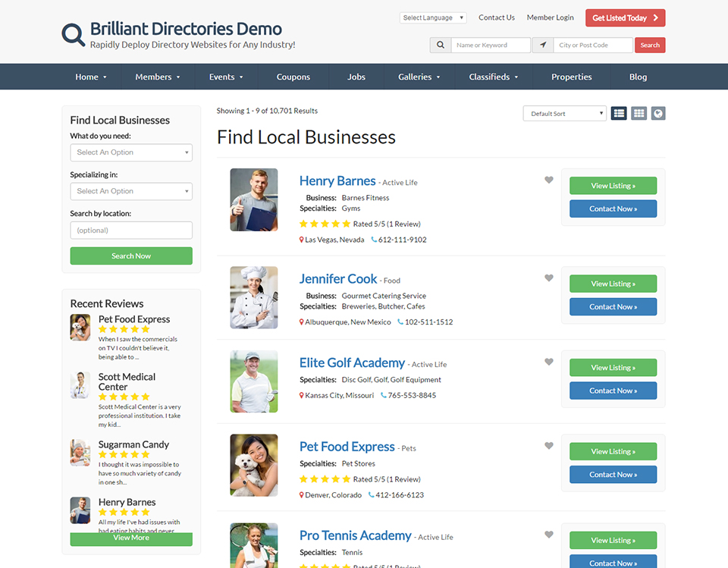Image resolution: width=728 pixels, height=568 pixels.
Task: Favorite Henry Barnes with the heart icon
Action: tap(549, 180)
